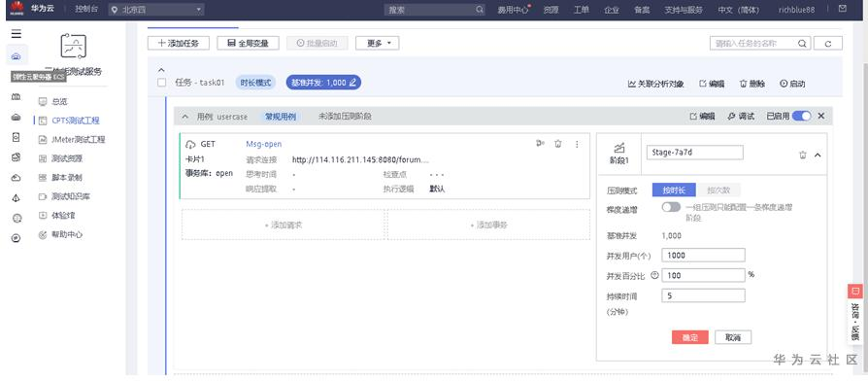Image resolution: width=868 pixels, height=381 pixels.
Task: Click Associate analysis object for task01
Action: pyautogui.click(x=656, y=84)
